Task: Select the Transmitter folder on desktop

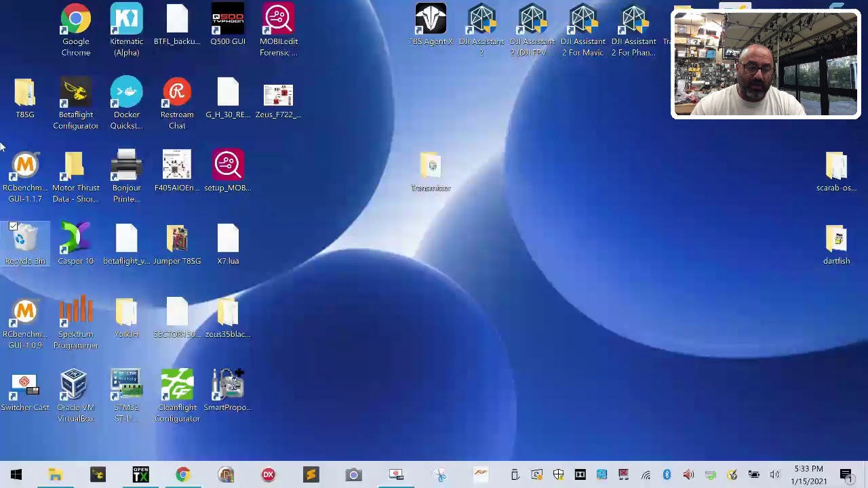Action: pos(431,172)
